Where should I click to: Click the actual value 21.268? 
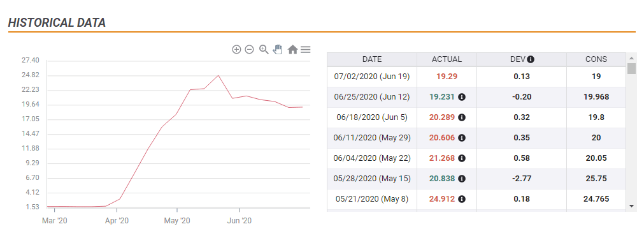pos(442,158)
